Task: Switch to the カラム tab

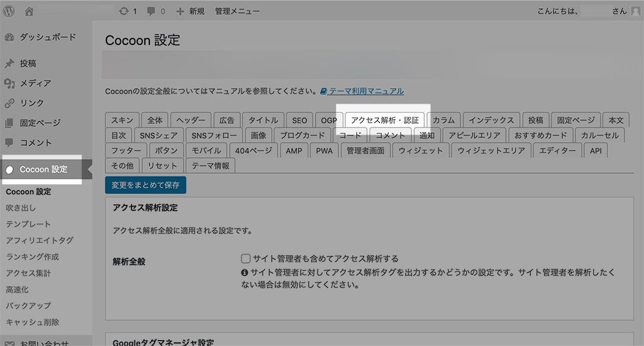Action: click(x=444, y=120)
